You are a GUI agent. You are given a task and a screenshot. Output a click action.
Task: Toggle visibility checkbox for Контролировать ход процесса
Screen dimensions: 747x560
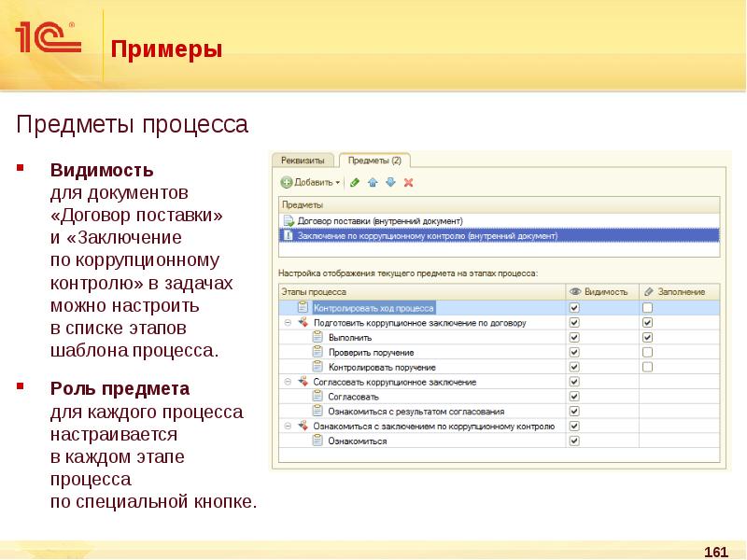(x=574, y=307)
